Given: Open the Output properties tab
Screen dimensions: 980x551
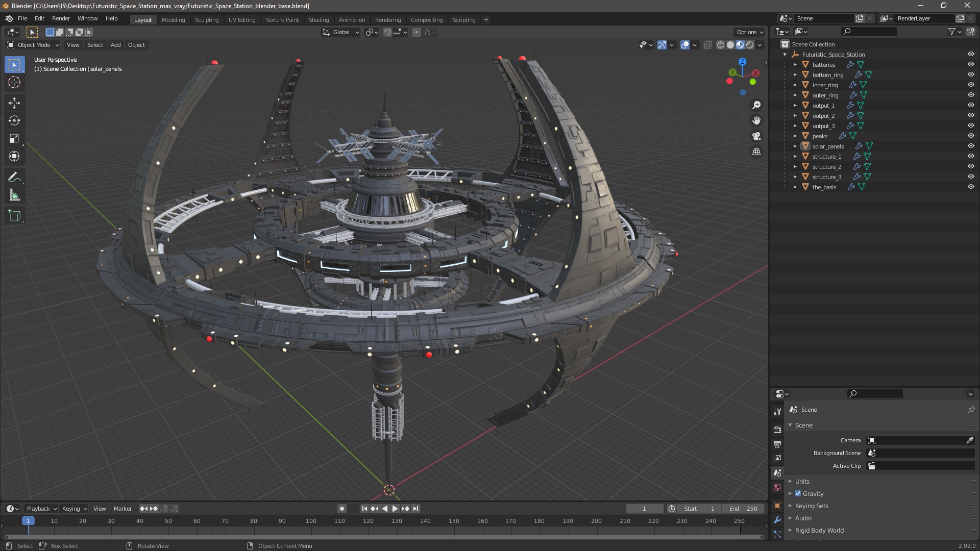Looking at the screenshot, I should (x=777, y=444).
